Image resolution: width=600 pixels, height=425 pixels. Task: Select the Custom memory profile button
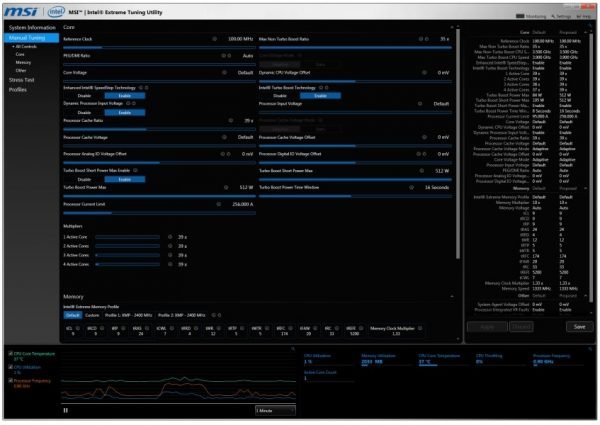(x=92, y=315)
